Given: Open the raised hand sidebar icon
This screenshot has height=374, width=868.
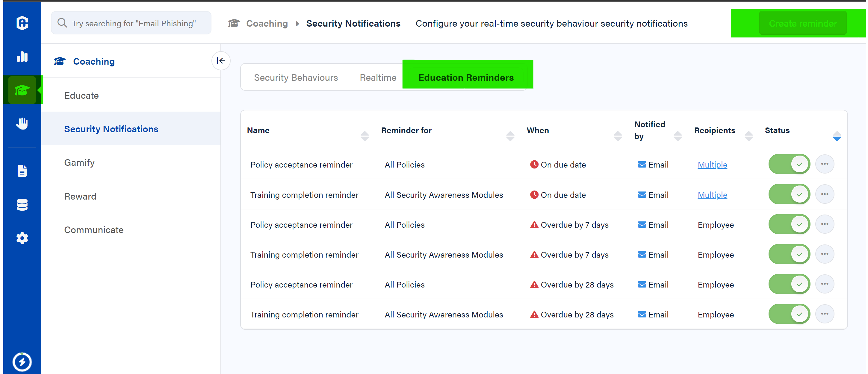Looking at the screenshot, I should (x=22, y=124).
